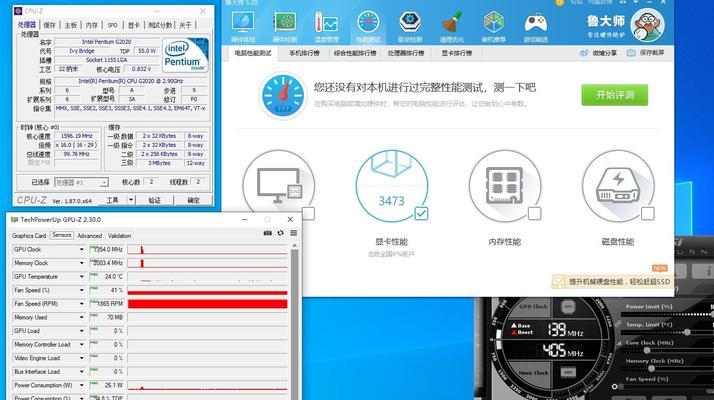The image size is (714, 400).
Task: Open GPU-Z hamburger menu icon
Action: pos(294,233)
